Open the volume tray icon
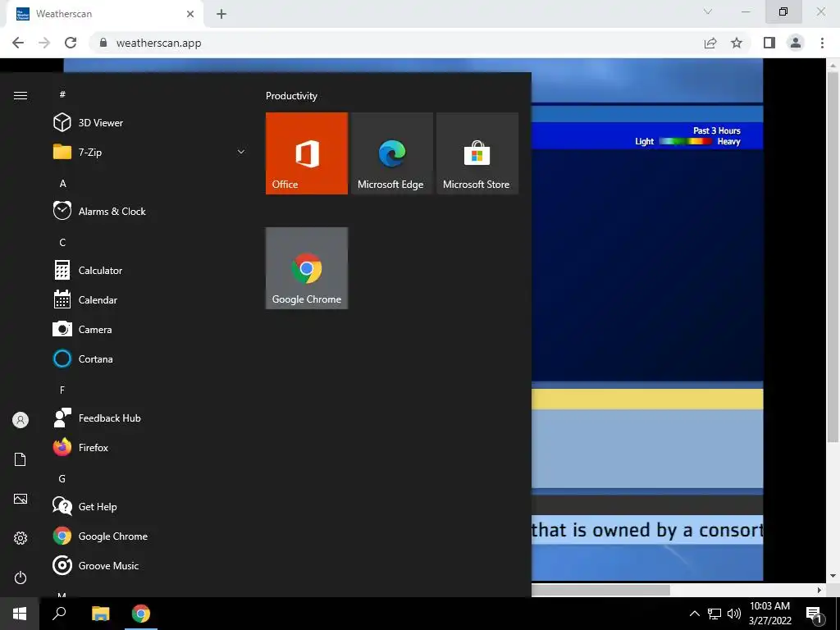The image size is (840, 630). [x=734, y=614]
